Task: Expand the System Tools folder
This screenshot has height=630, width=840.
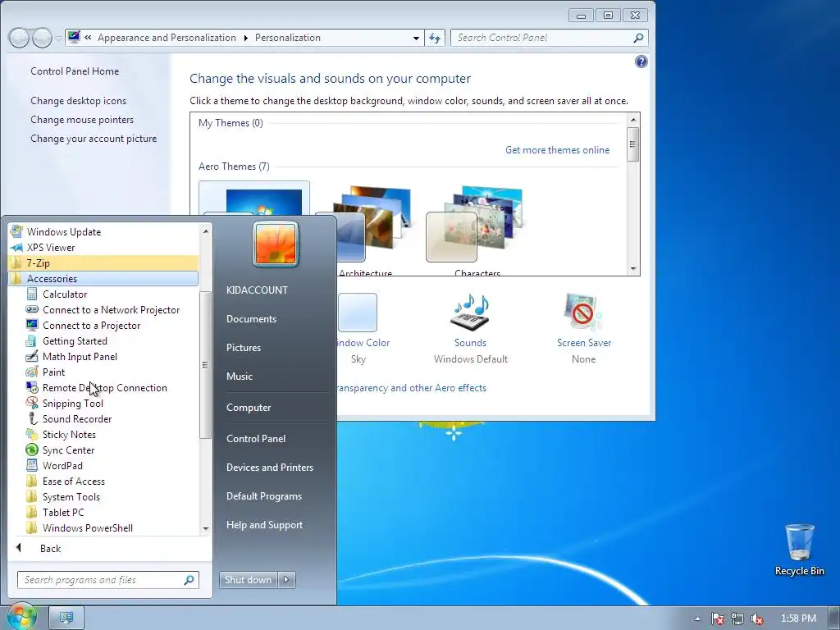Action: pyautogui.click(x=71, y=496)
